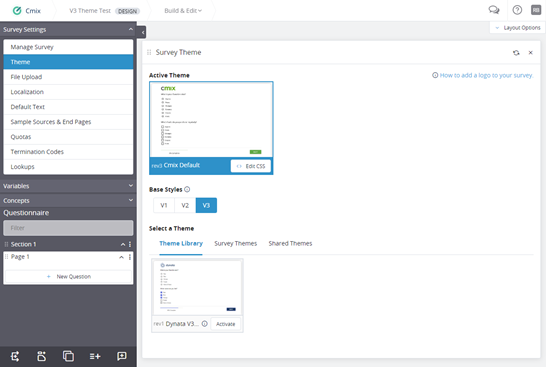Switch to Survey Themes tab
Viewport: 546px width, 367px height.
coord(235,243)
